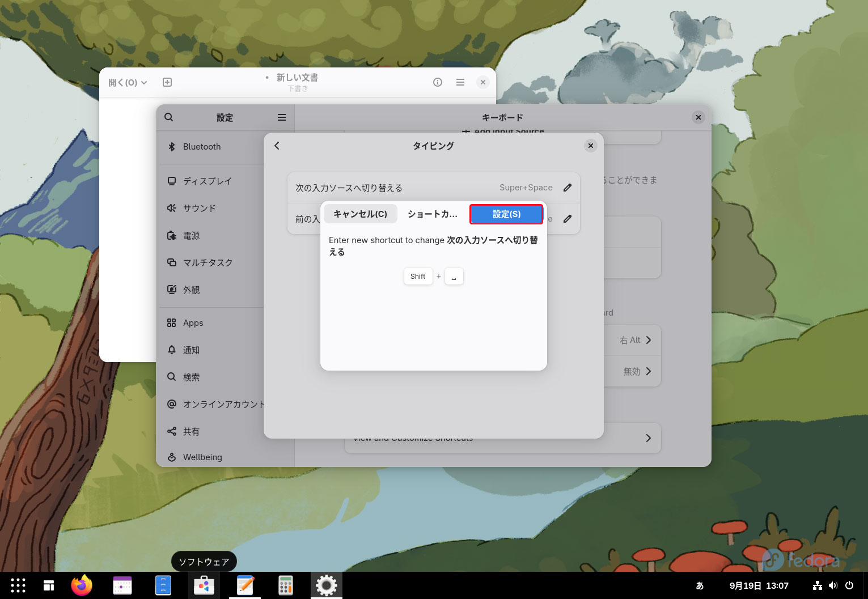
Task: Open 外観 appearance settings
Action: [x=211, y=290]
